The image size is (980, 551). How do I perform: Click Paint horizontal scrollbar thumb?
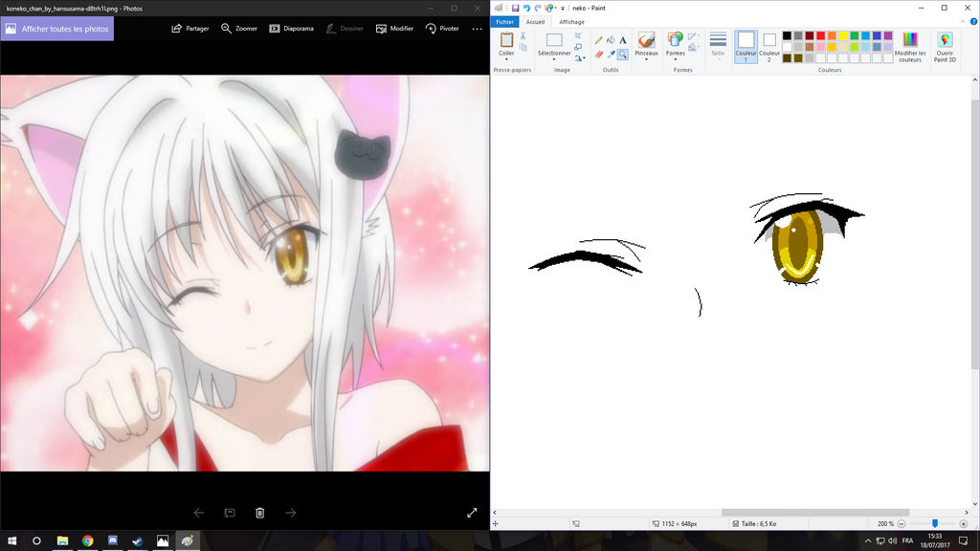click(815, 513)
